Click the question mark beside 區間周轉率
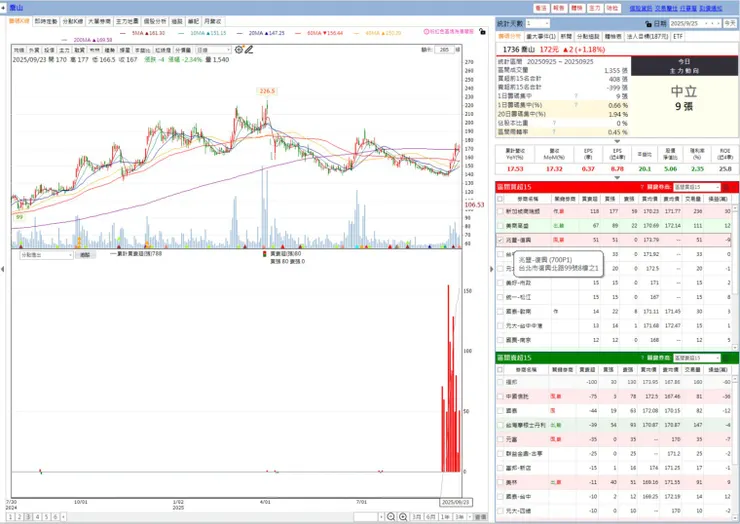Viewport: 740px width, 524px height. coord(554,132)
